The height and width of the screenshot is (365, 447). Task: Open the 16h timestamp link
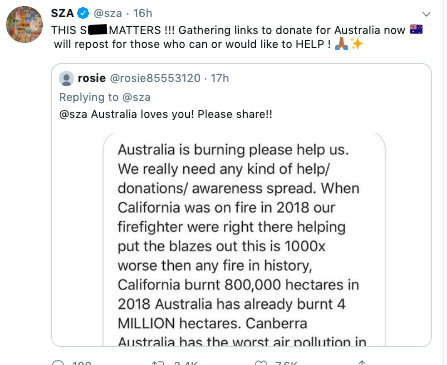143,13
